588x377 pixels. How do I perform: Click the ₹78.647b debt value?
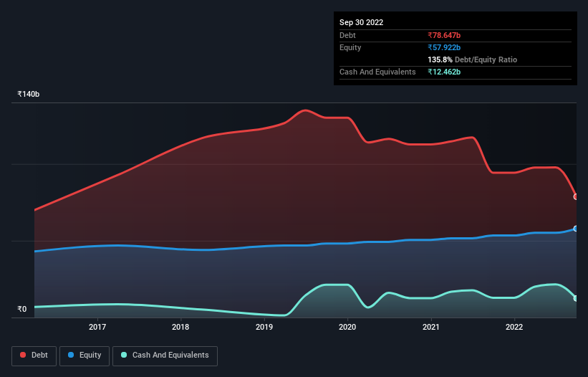(444, 35)
